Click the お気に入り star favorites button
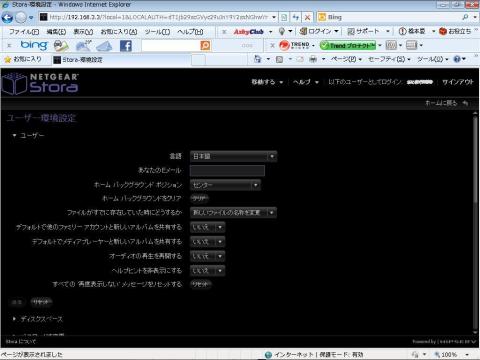Image resolution: width=480 pixels, height=360 pixels. [x=23, y=59]
